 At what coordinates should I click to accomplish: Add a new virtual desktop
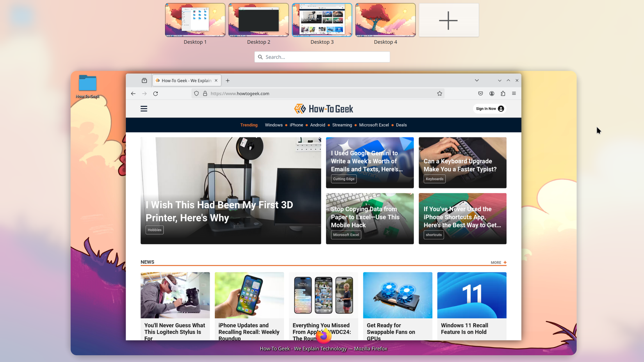448,20
